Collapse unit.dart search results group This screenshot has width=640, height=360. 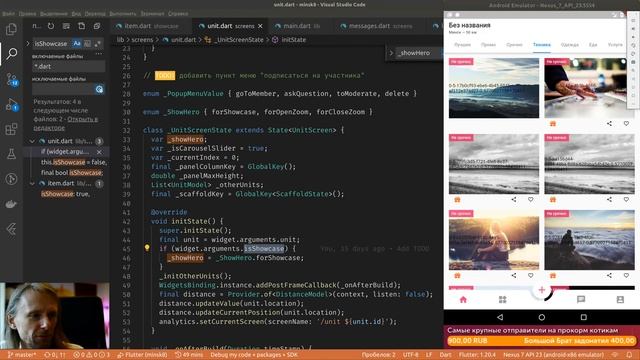tap(32, 141)
